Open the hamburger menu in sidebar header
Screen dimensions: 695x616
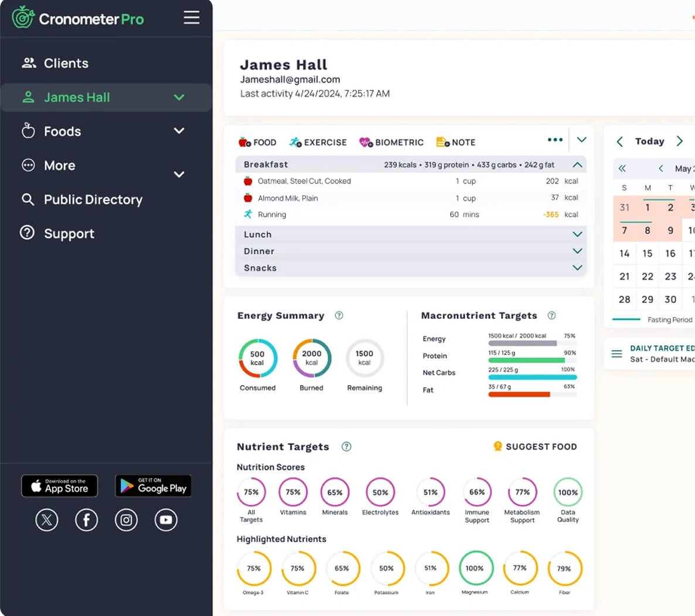click(191, 18)
